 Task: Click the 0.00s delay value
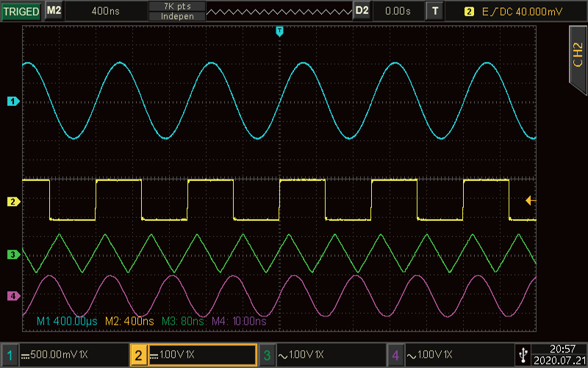coord(398,11)
